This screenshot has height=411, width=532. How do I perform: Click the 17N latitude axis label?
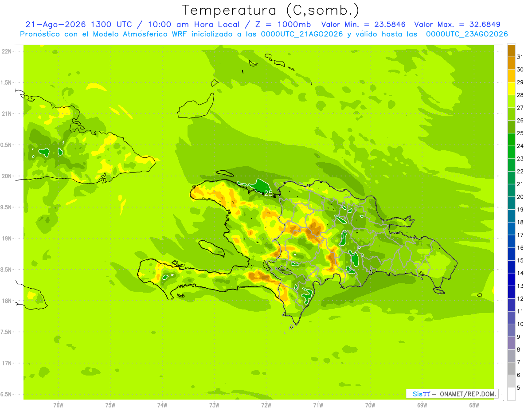[x=7, y=363]
